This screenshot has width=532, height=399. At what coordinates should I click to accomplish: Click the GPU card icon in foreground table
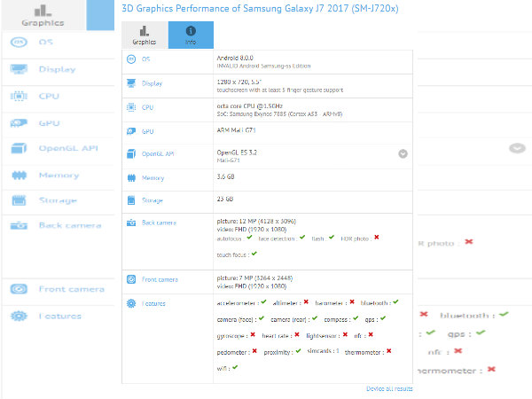click(x=131, y=131)
